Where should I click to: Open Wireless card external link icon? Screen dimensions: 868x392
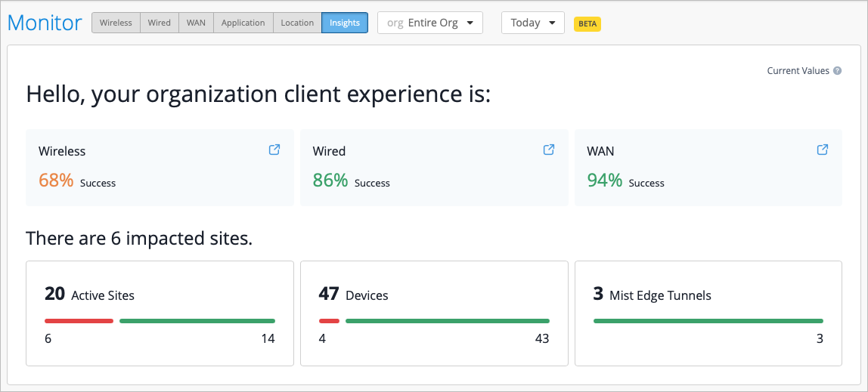pyautogui.click(x=274, y=150)
